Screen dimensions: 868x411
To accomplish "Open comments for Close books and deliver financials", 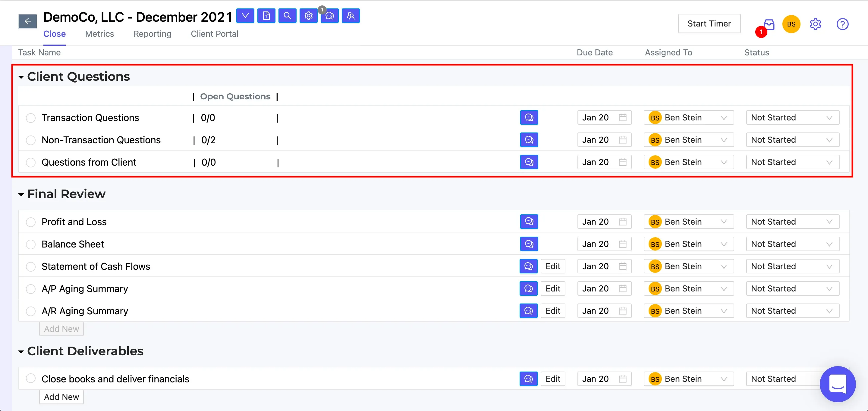I will (x=528, y=379).
